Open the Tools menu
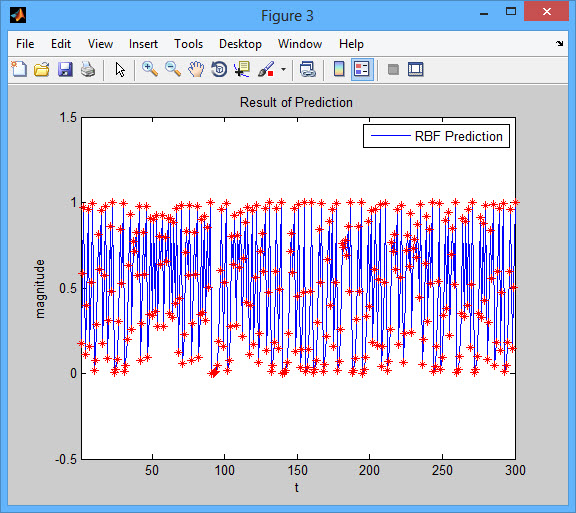The width and height of the screenshot is (576, 513). coord(188,44)
